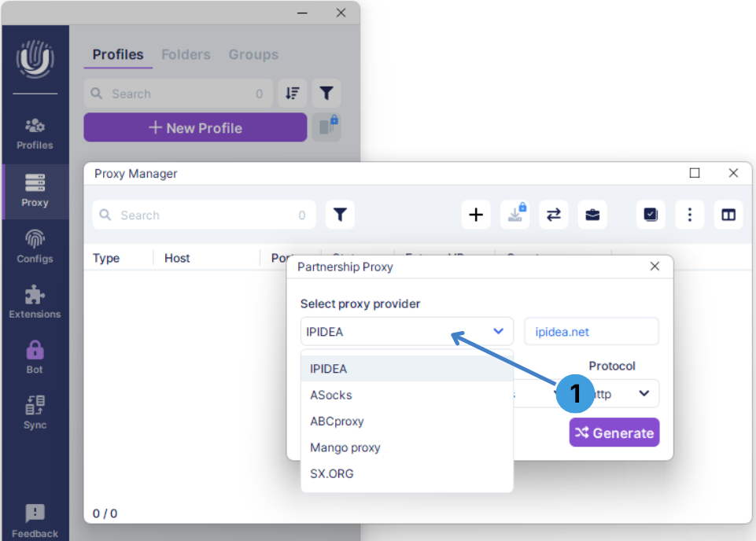Open Feedback in the sidebar
This screenshot has height=541, width=756.
click(35, 521)
